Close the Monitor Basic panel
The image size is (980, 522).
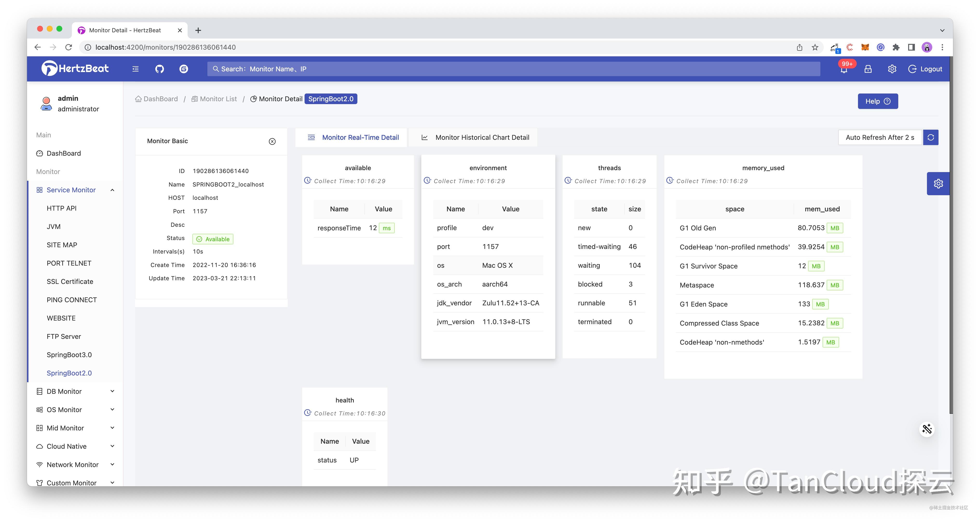click(x=272, y=141)
